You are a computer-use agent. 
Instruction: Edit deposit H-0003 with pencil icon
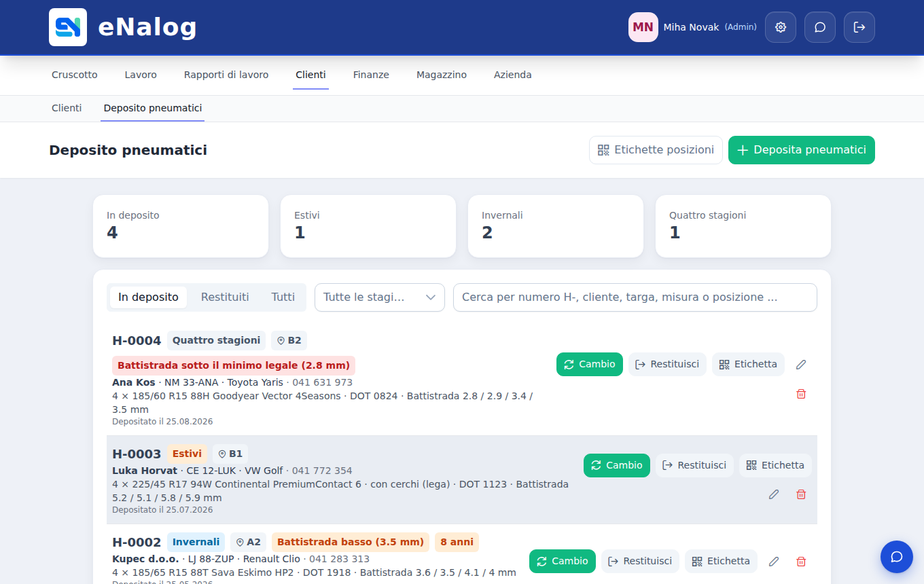pos(774,494)
